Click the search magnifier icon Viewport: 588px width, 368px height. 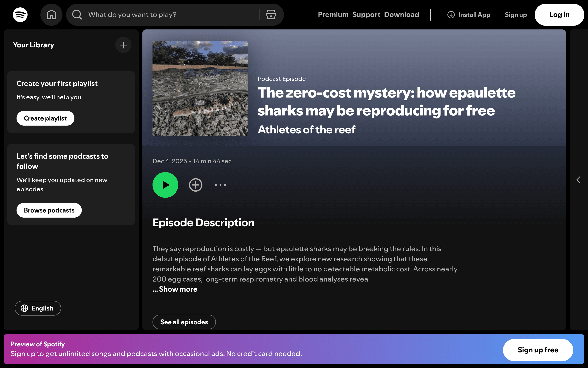(x=77, y=14)
